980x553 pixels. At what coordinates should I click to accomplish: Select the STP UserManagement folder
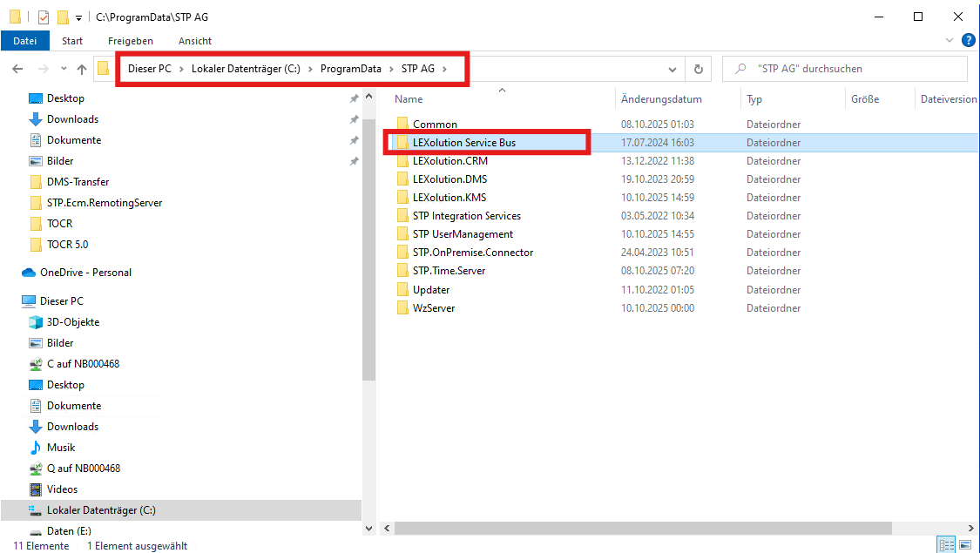tap(463, 233)
